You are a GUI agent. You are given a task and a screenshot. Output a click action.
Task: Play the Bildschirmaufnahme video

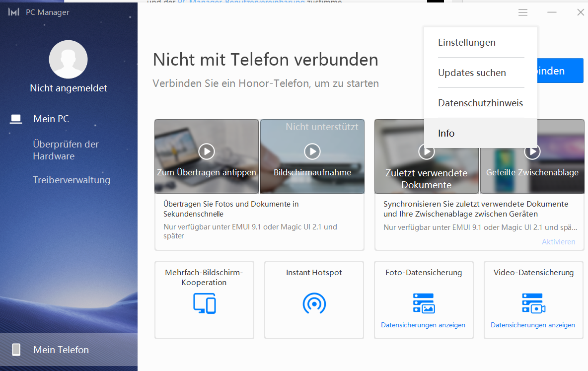point(312,151)
